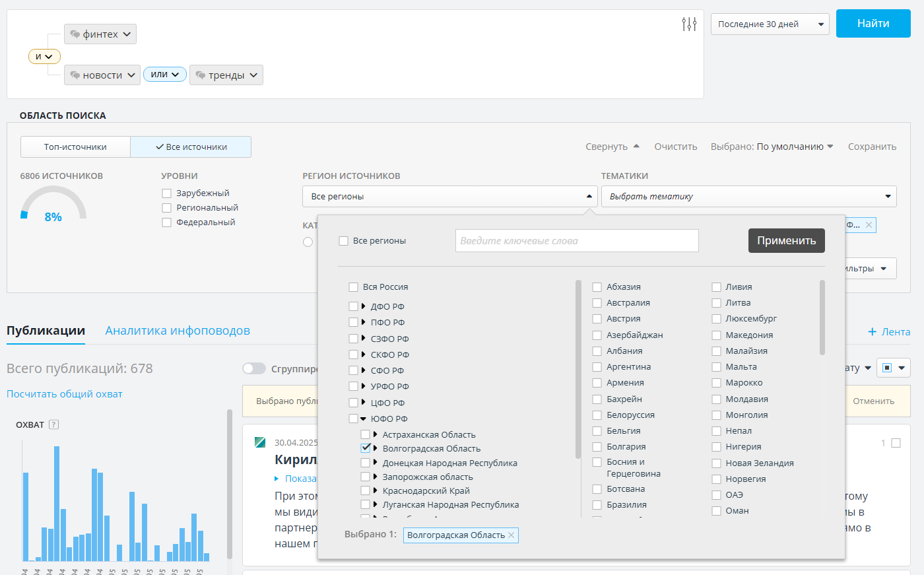
Task: Check the Все регионы checkbox
Action: coord(343,241)
